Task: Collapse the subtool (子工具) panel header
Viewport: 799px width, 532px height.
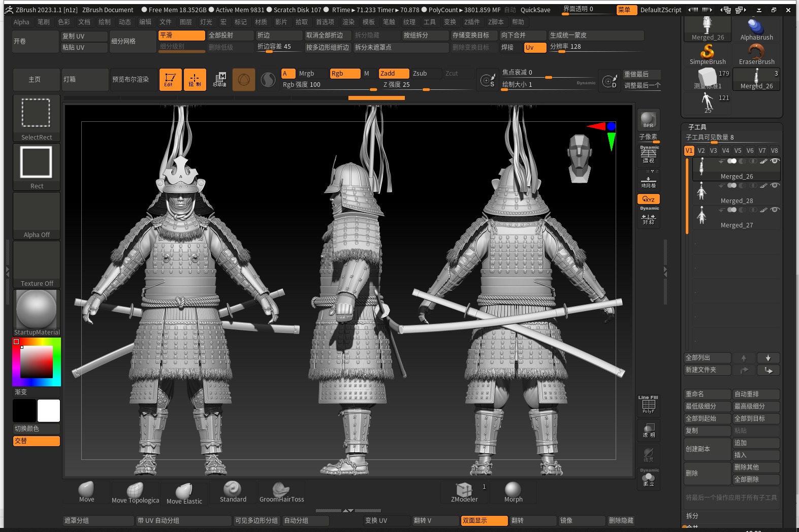Action: [x=697, y=127]
